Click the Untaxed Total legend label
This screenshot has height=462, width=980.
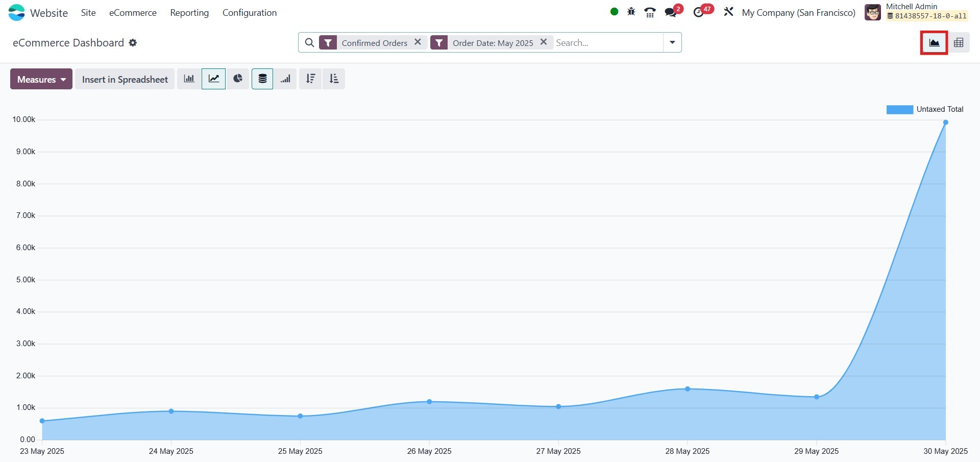coord(940,109)
